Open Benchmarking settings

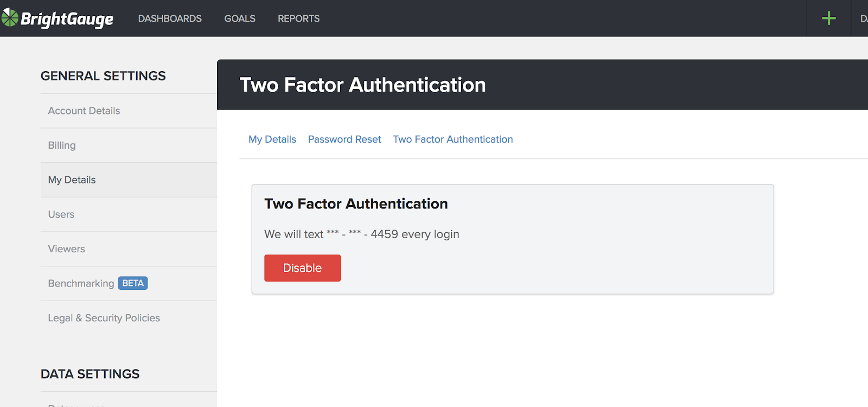(129, 283)
